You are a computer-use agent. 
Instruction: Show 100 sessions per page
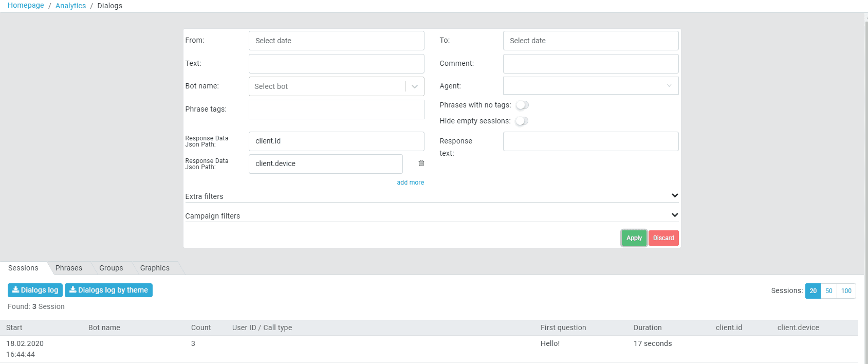point(846,290)
